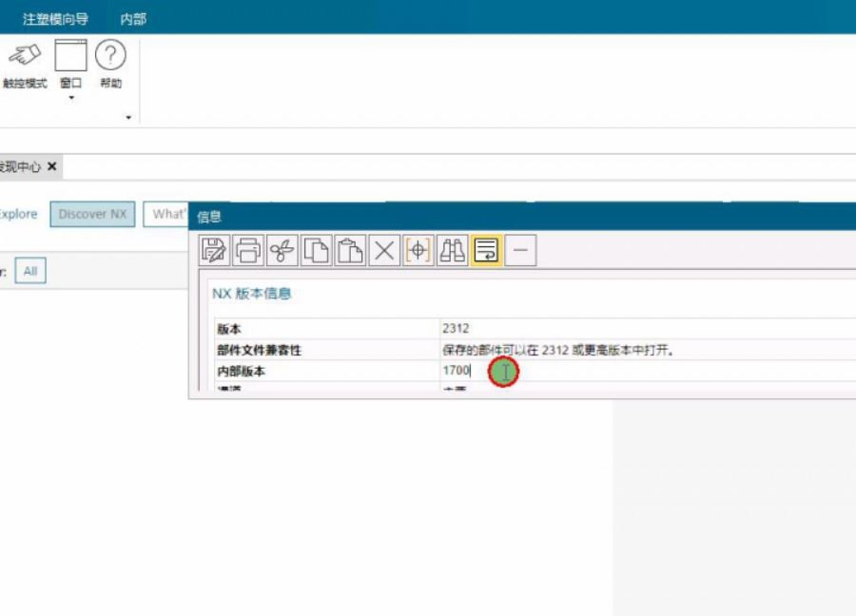Expand the ribbon group options arrow
The width and height of the screenshot is (856, 616).
pyautogui.click(x=128, y=118)
